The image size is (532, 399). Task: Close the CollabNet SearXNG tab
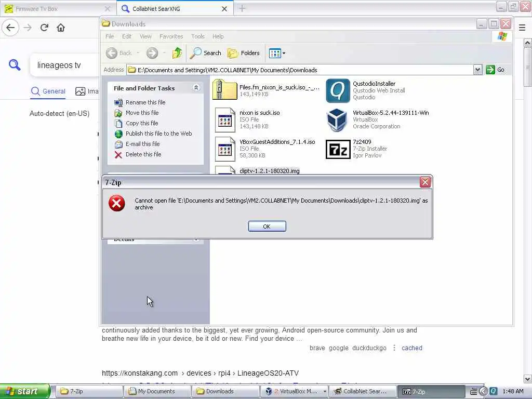click(x=224, y=9)
